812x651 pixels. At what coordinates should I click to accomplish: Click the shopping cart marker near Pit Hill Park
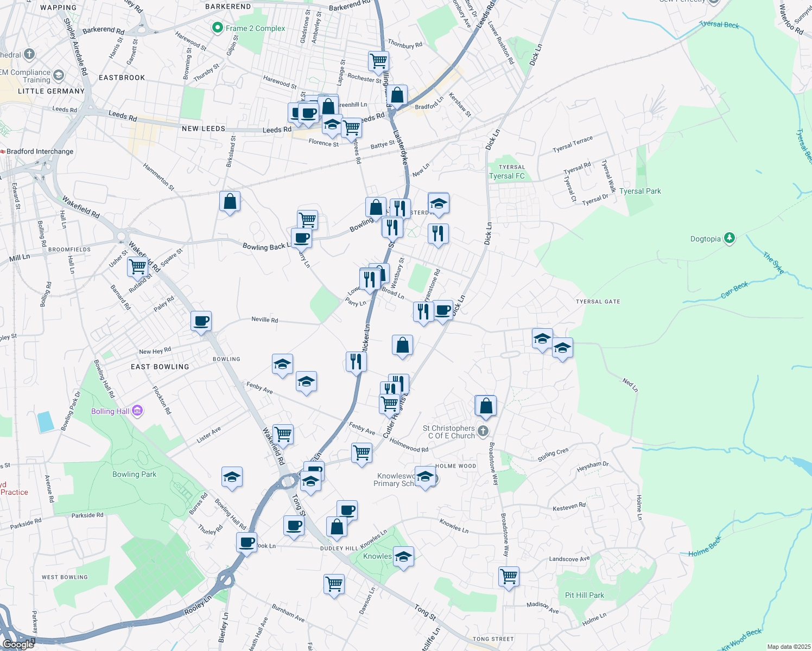[508, 577]
